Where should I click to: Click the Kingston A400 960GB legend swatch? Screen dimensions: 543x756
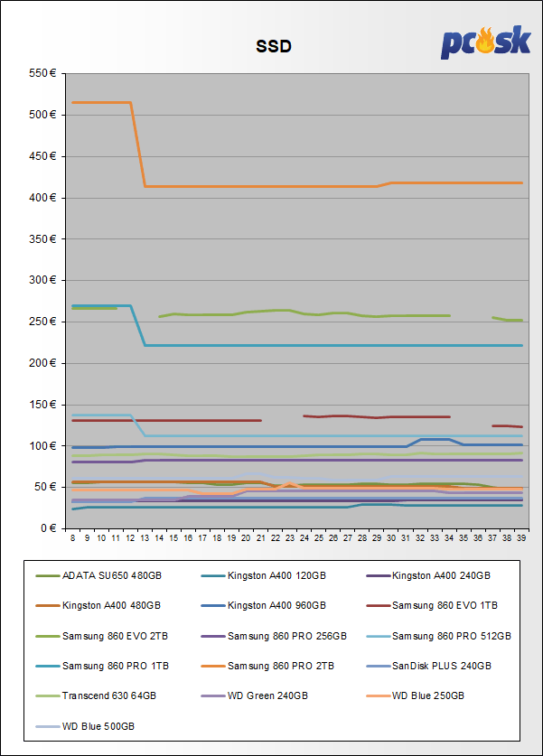[212, 605]
